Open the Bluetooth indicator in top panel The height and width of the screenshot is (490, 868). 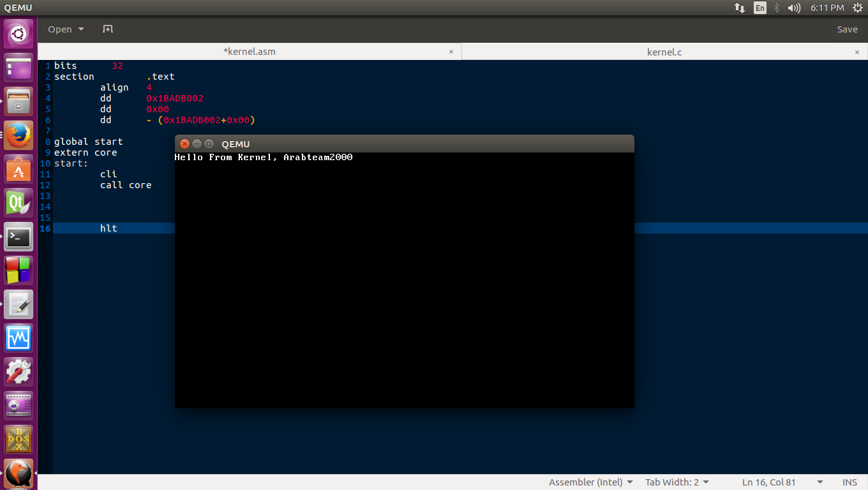pyautogui.click(x=777, y=8)
